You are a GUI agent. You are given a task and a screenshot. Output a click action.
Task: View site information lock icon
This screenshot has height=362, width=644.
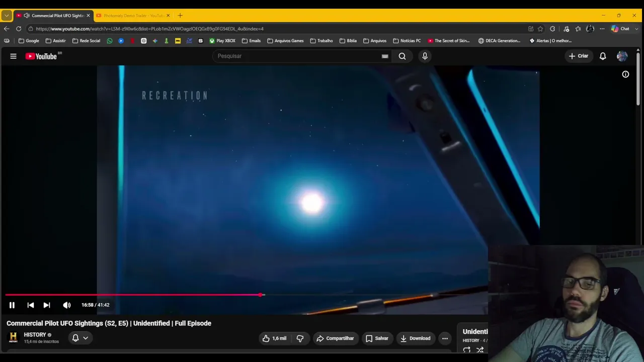(31, 29)
